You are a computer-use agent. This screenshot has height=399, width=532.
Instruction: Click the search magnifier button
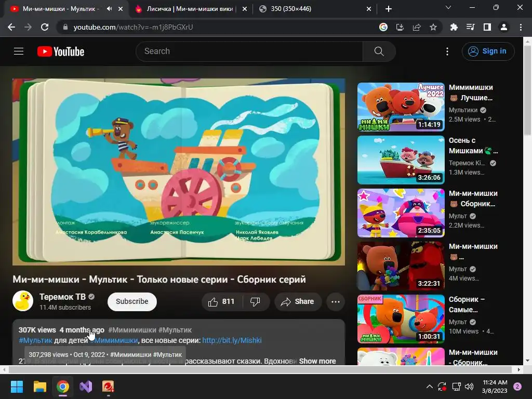coord(379,51)
